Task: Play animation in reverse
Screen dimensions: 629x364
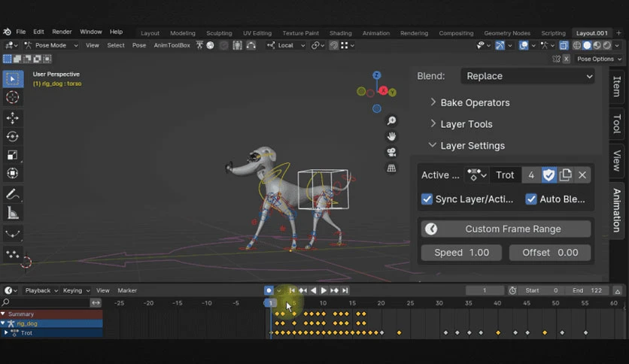Action: coord(313,290)
